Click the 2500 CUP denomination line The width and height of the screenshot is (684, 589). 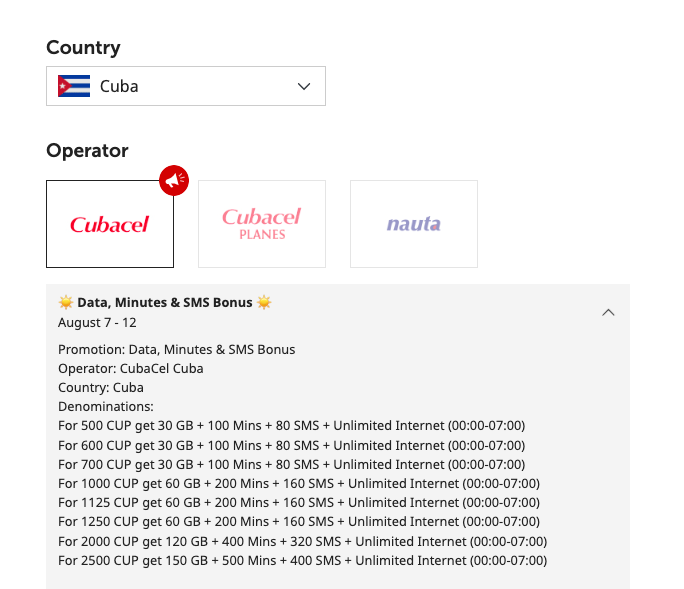[x=302, y=561]
